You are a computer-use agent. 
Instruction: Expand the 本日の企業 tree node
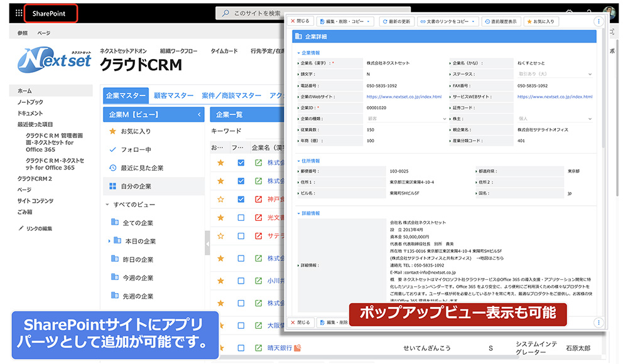pos(109,241)
